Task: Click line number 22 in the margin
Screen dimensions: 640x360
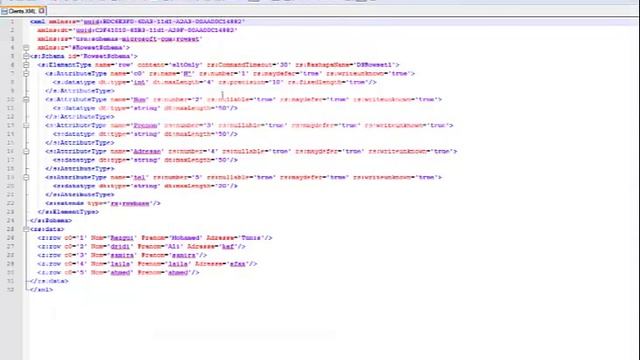Action: click(x=11, y=203)
